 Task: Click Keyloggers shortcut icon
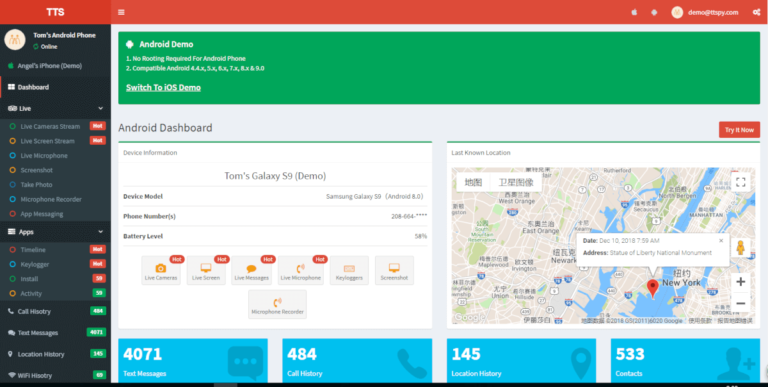click(x=349, y=270)
